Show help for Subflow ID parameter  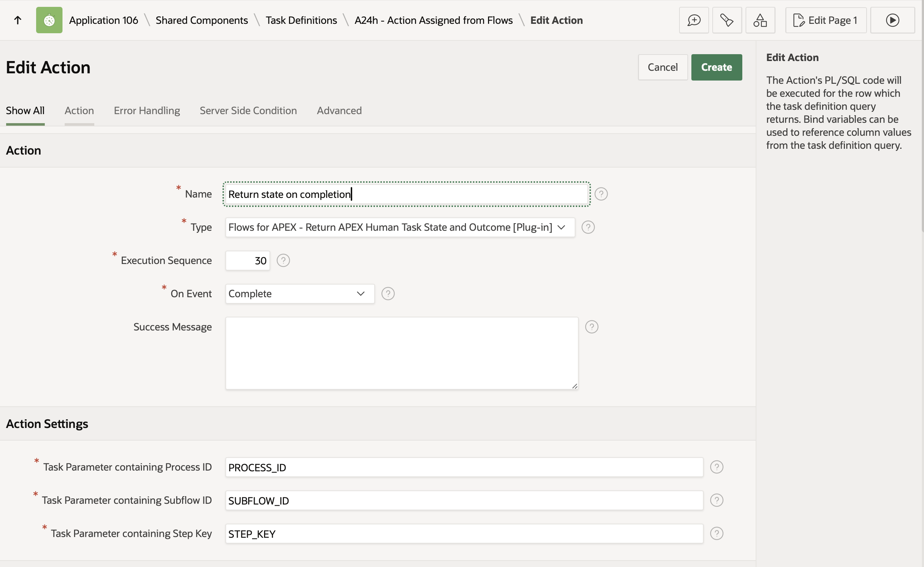point(717,500)
